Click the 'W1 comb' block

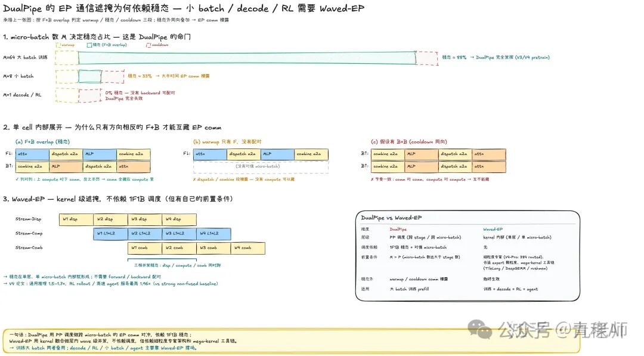(145, 248)
